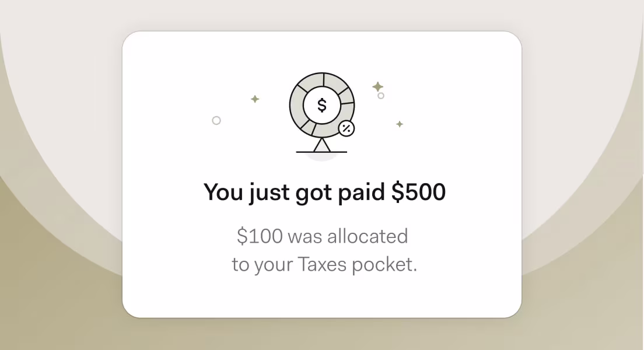Click the small hollow circle under the large sparkle

[381, 96]
